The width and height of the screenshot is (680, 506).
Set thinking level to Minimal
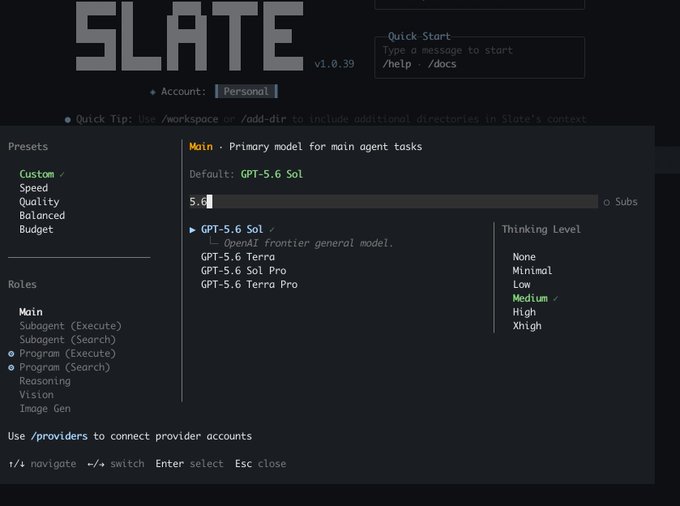click(532, 271)
